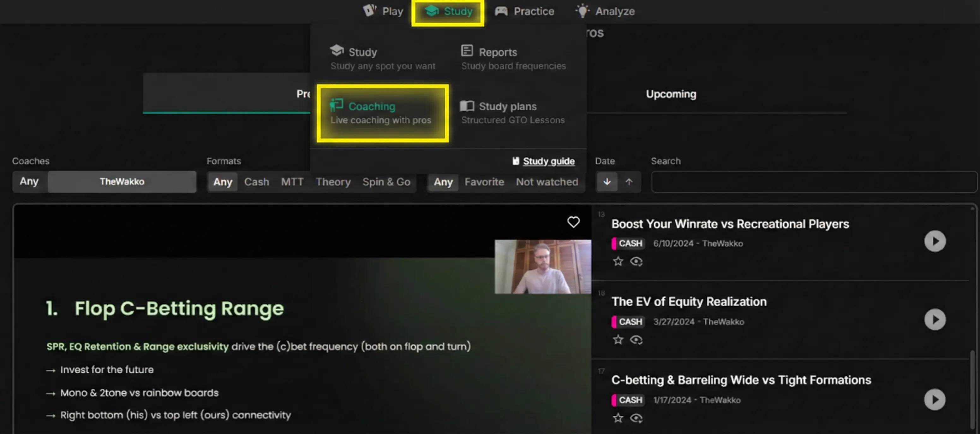Toggle watched eye on EV of Equity Realization
Viewport: 980px width, 434px height.
point(636,340)
